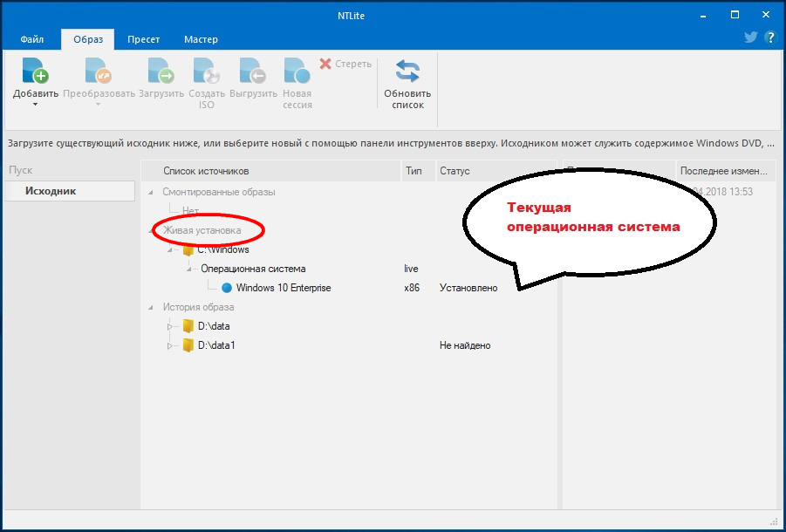This screenshot has width=786, height=532.
Task: Click the Добавить (add image) toolbar icon
Action: point(35,70)
